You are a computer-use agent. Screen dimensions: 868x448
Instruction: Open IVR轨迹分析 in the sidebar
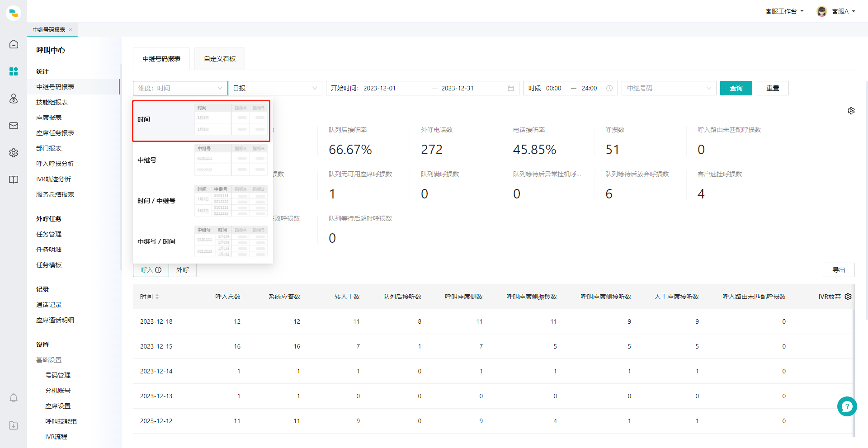pos(53,179)
